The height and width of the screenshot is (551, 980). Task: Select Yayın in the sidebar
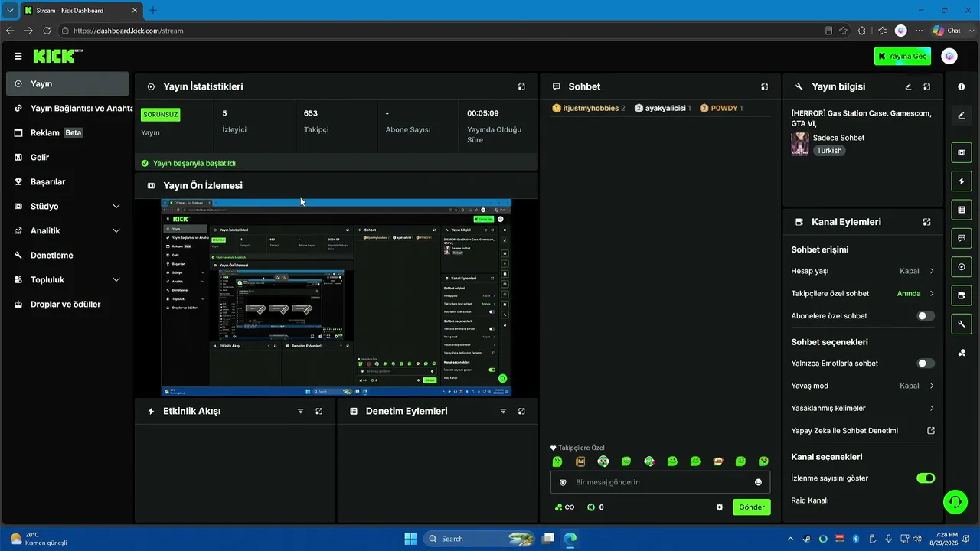(67, 84)
